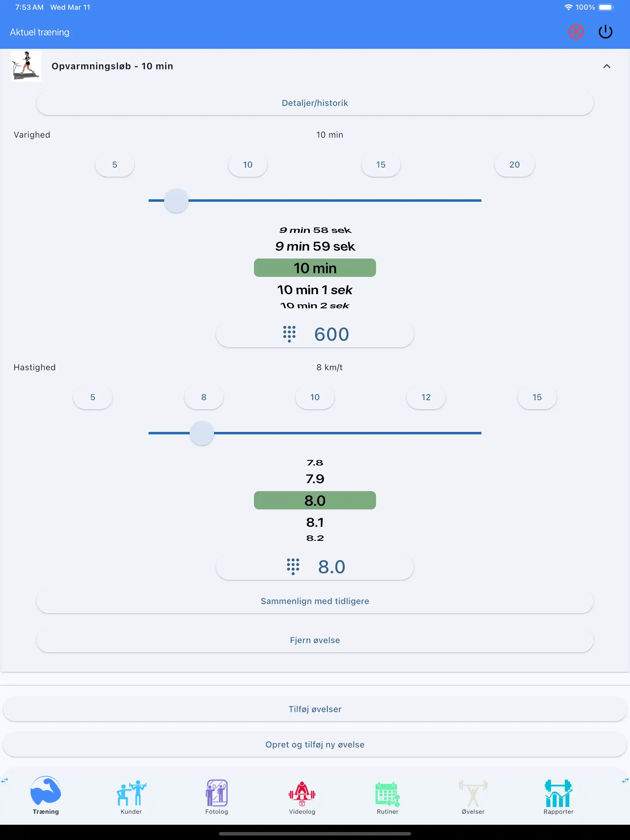The image size is (630, 840).
Task: Open Rapporter via the chart icon
Action: [x=558, y=794]
